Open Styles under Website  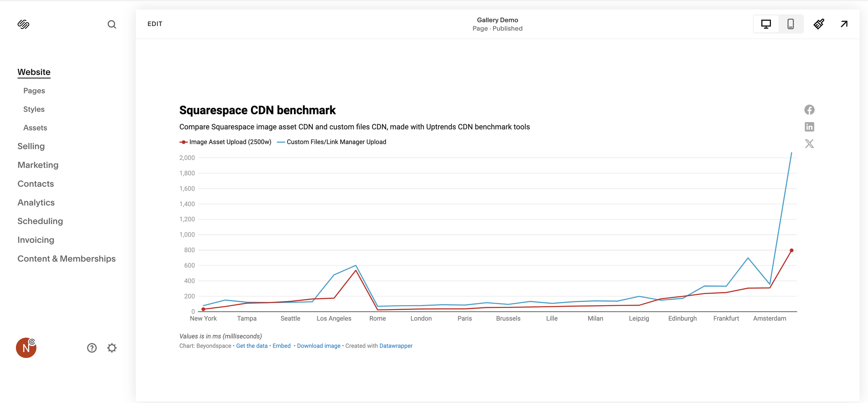pyautogui.click(x=34, y=109)
